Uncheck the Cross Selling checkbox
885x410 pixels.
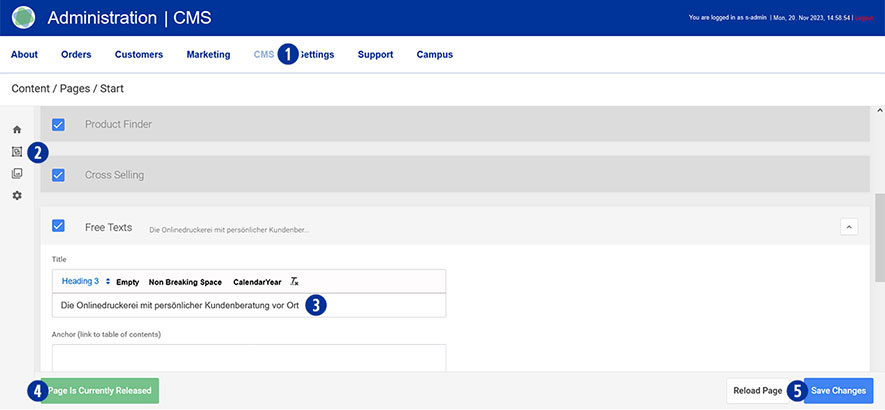(58, 175)
